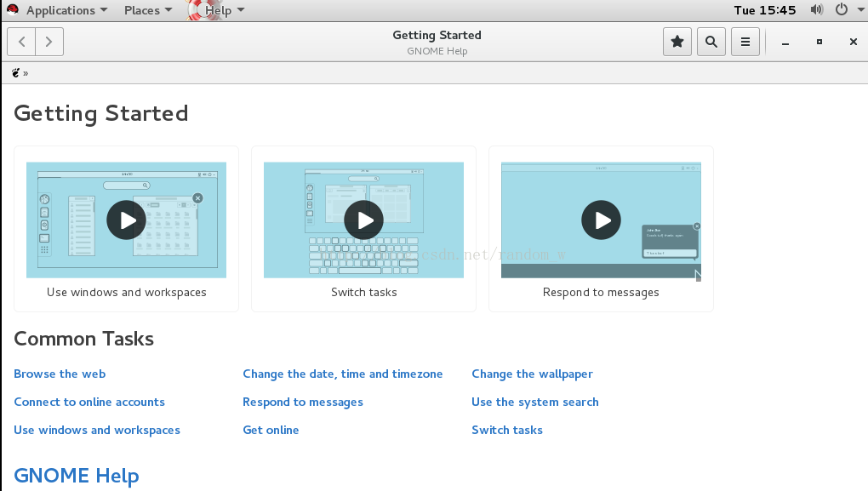Open the Help app menu
868x491 pixels.
(x=224, y=10)
